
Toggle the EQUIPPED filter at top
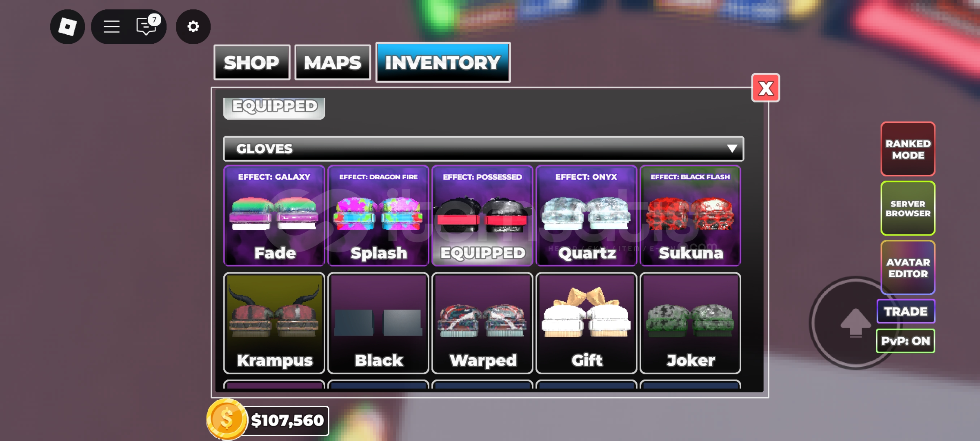[x=274, y=108]
